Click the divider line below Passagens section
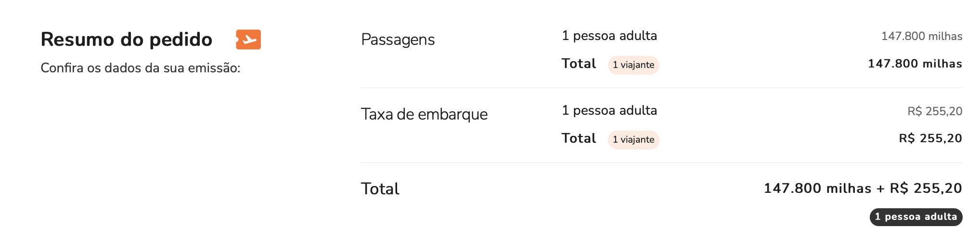 [662, 88]
